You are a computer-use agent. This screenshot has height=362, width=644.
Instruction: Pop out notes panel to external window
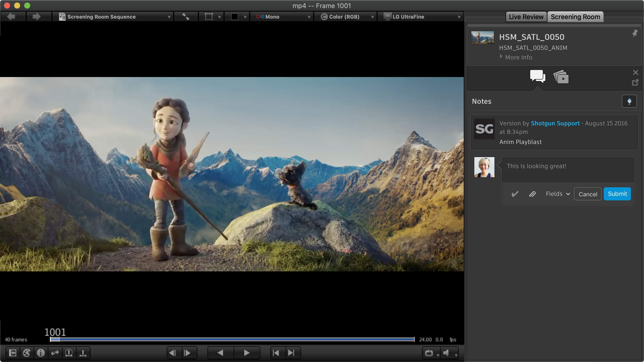coord(635,83)
